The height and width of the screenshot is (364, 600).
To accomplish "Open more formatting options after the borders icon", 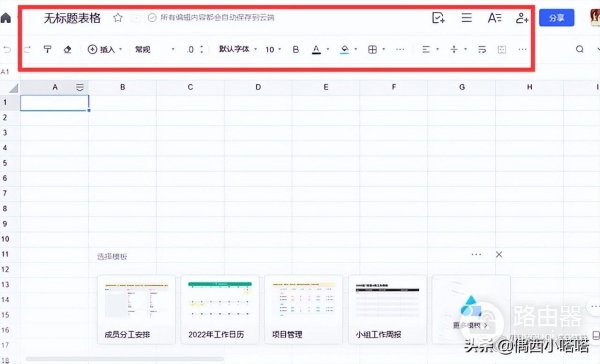I will coord(400,49).
